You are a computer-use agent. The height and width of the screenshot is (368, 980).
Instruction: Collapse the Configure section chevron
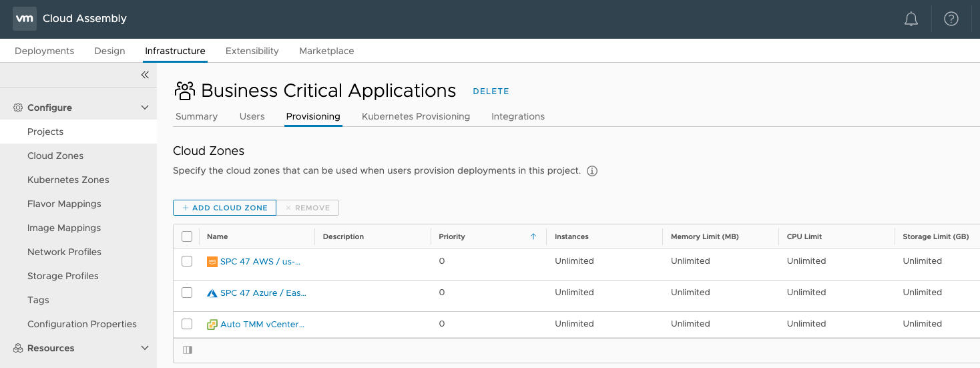pos(145,108)
